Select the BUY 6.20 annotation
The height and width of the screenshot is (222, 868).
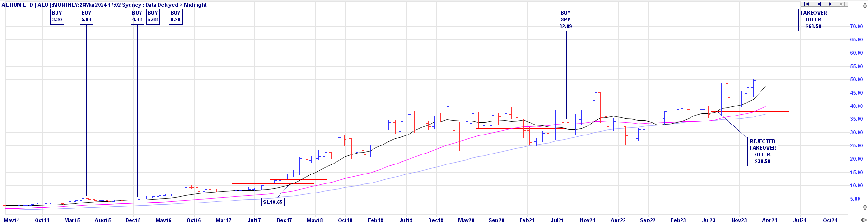point(176,16)
